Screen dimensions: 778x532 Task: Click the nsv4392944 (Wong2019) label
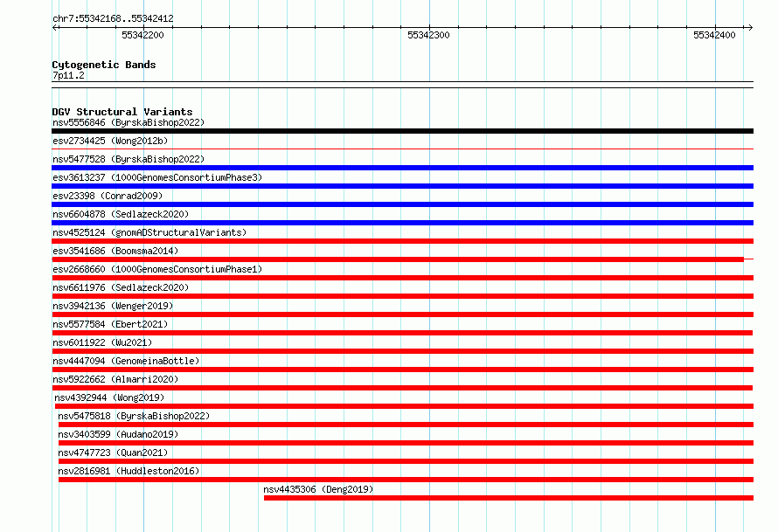point(109,397)
